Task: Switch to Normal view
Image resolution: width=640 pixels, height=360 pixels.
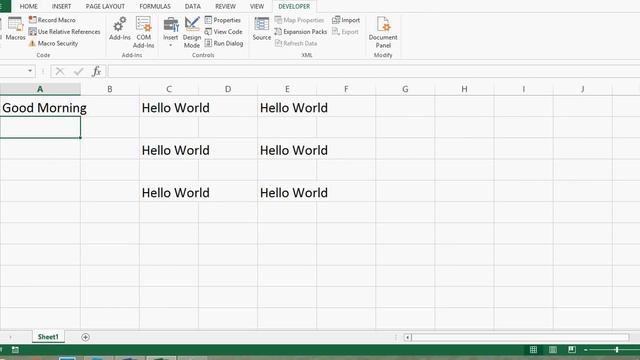Action: pos(533,349)
